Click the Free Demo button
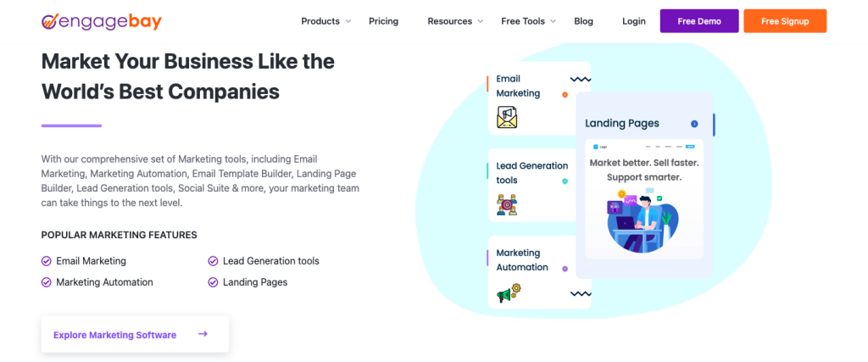 (698, 21)
